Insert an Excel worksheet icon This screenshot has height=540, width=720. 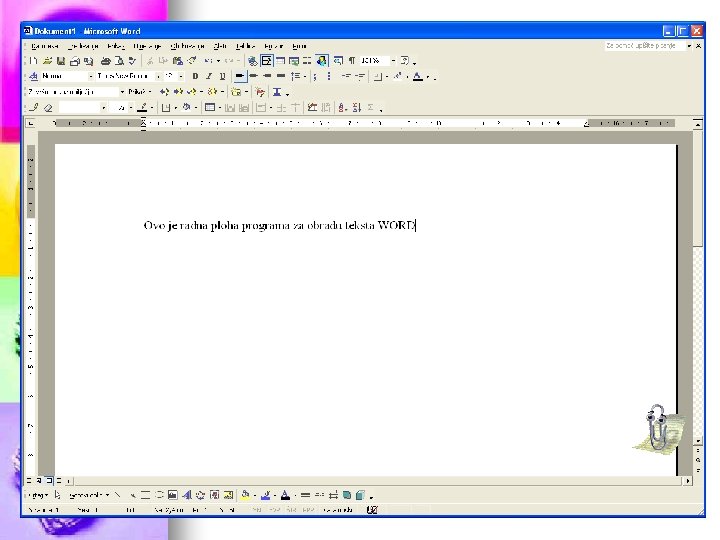pyautogui.click(x=294, y=61)
